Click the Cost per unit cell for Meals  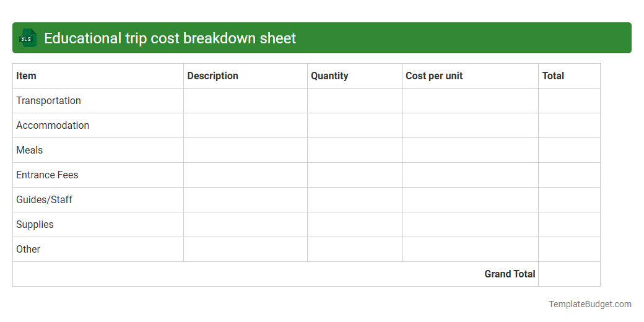470,150
